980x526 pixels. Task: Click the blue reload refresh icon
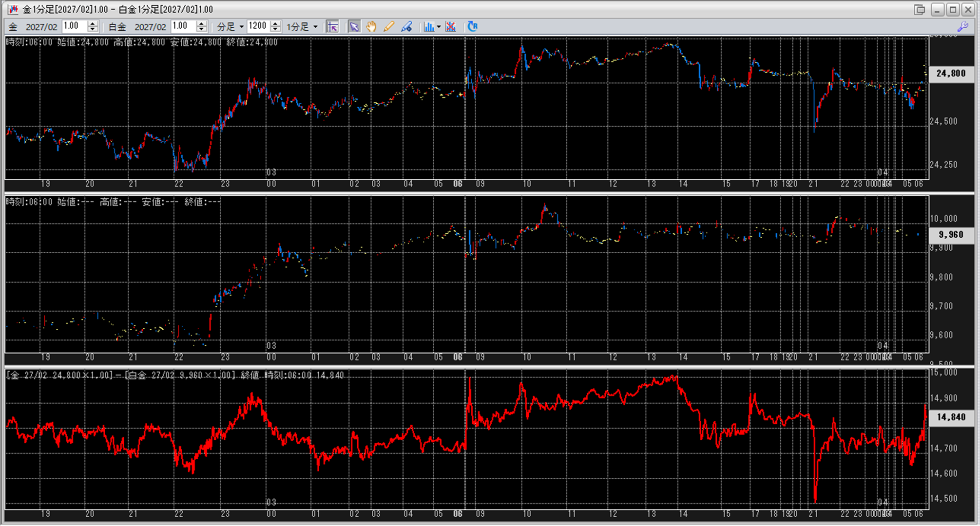point(472,27)
